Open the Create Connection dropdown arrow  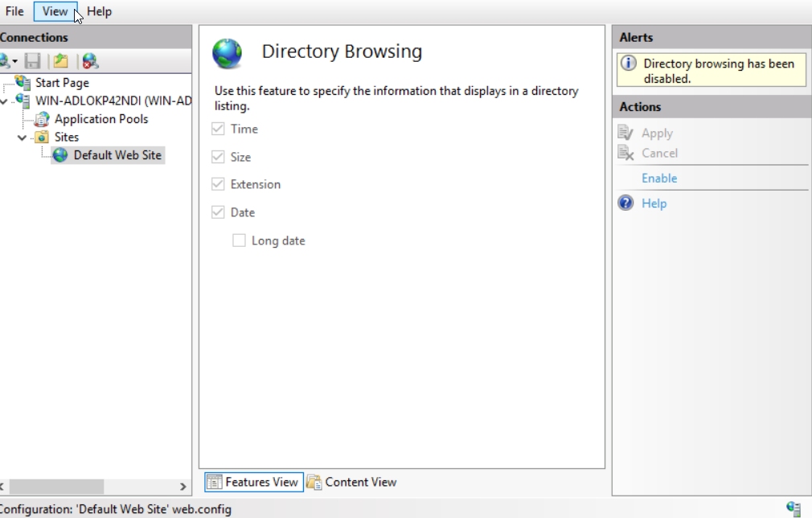pyautogui.click(x=15, y=62)
